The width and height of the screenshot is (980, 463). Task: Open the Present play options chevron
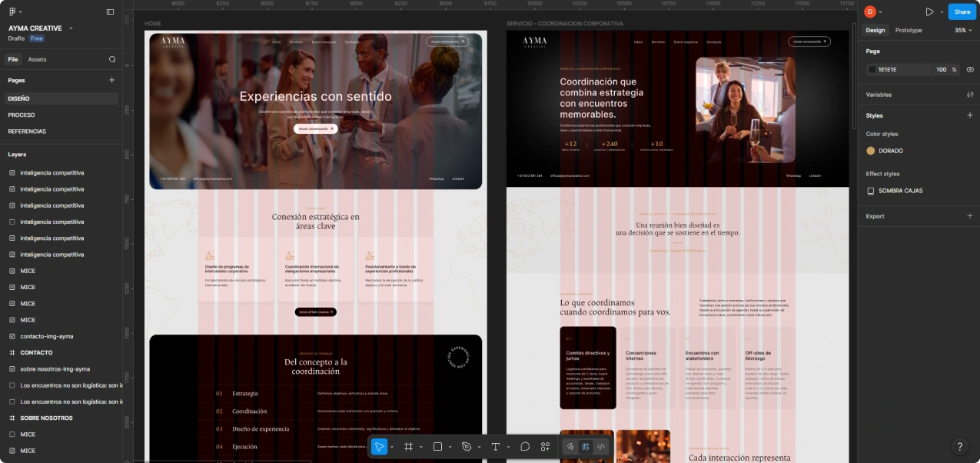click(942, 12)
